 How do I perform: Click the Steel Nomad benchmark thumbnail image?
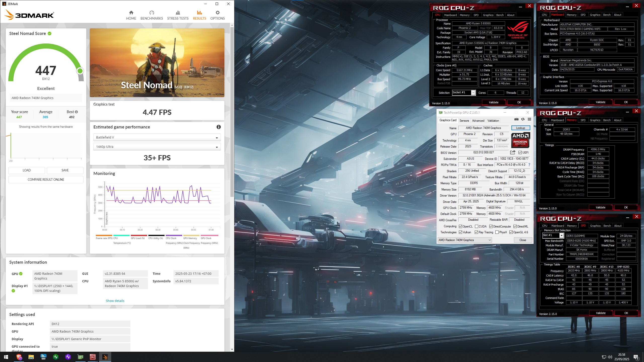click(157, 63)
